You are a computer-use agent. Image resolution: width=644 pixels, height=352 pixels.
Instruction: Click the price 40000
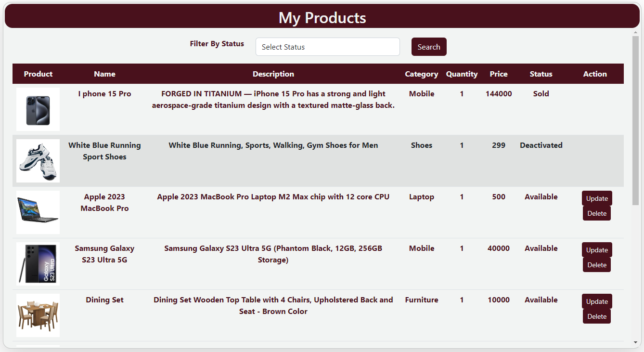(x=499, y=248)
